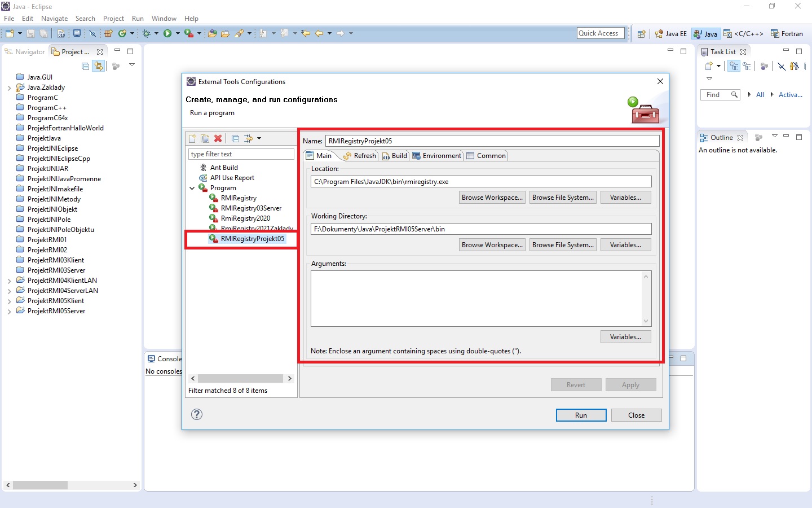This screenshot has height=508, width=812.
Task: Click the New Java Class icon
Action: click(x=121, y=33)
